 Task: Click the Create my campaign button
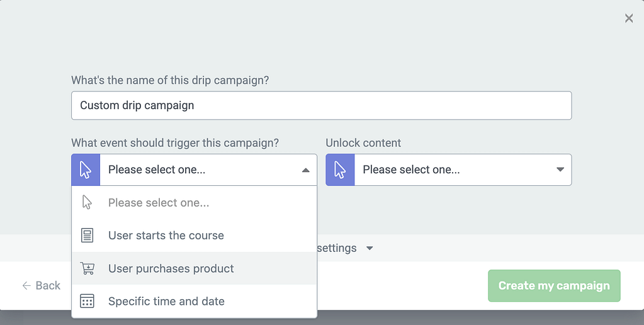(x=554, y=285)
